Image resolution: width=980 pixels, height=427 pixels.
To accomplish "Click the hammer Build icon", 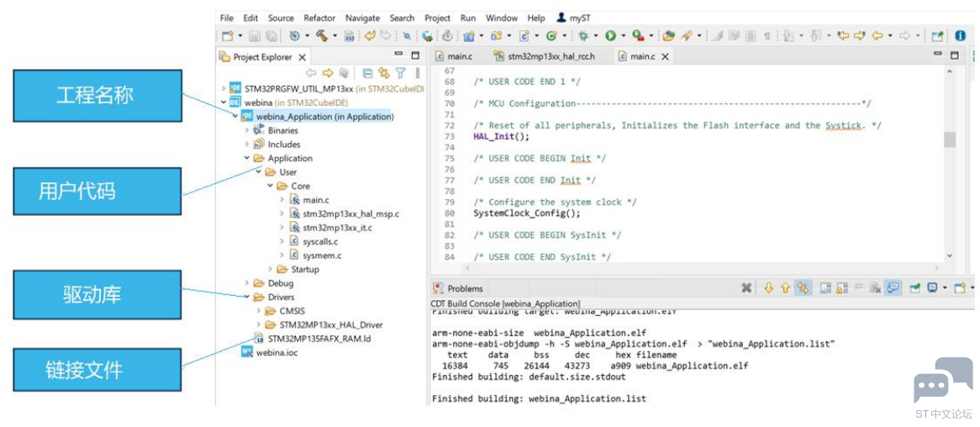I will tap(321, 36).
